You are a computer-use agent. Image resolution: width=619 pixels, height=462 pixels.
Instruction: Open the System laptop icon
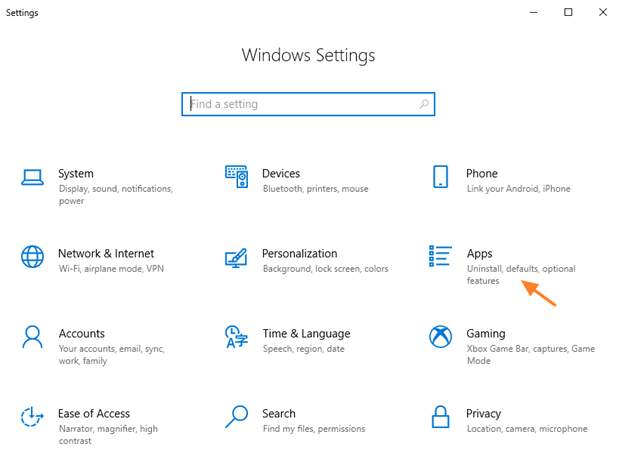point(32,177)
